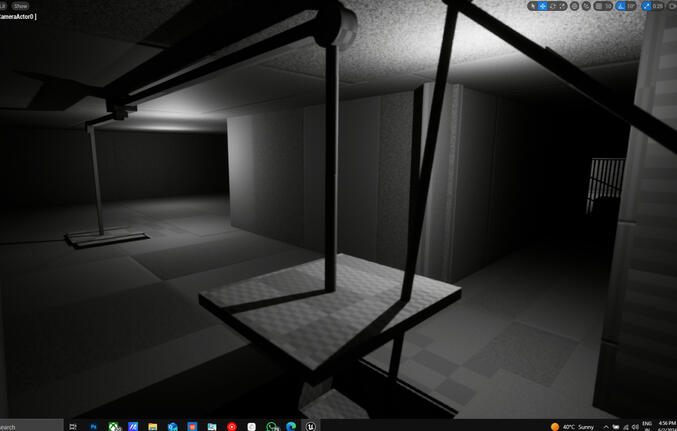The height and width of the screenshot is (431, 677).
Task: Open the surface snapping options
Action: tap(586, 6)
